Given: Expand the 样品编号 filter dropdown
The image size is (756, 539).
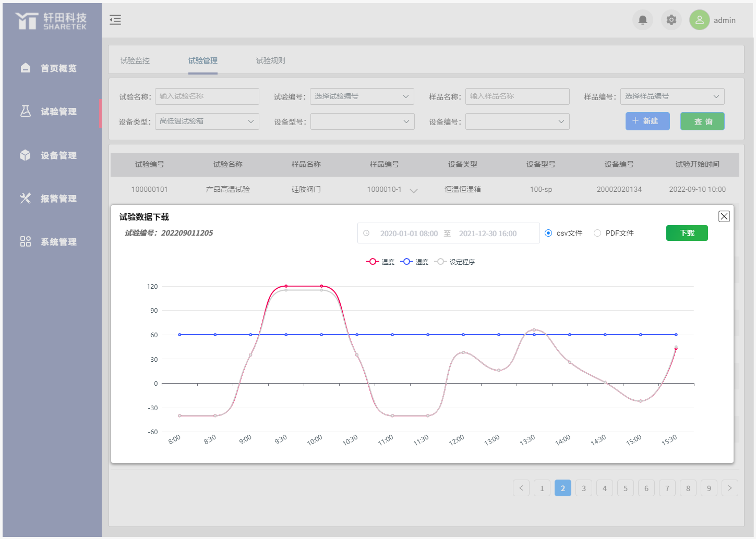Looking at the screenshot, I should pos(672,96).
